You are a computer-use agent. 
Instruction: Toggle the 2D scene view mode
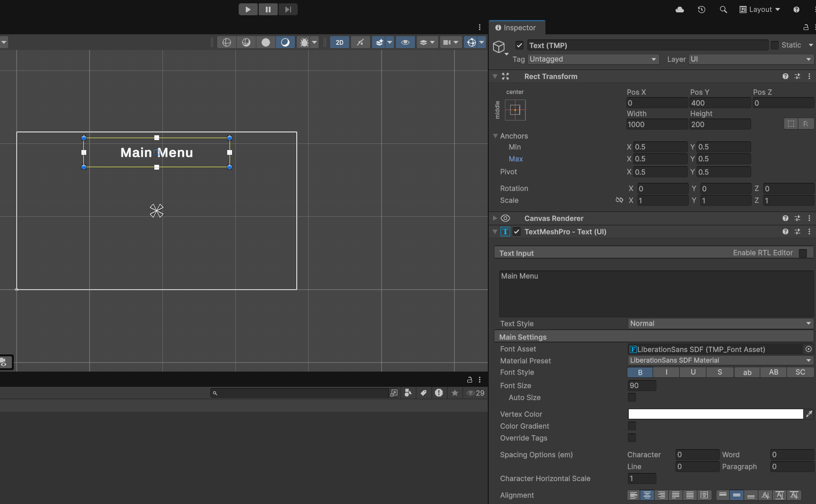click(x=340, y=42)
